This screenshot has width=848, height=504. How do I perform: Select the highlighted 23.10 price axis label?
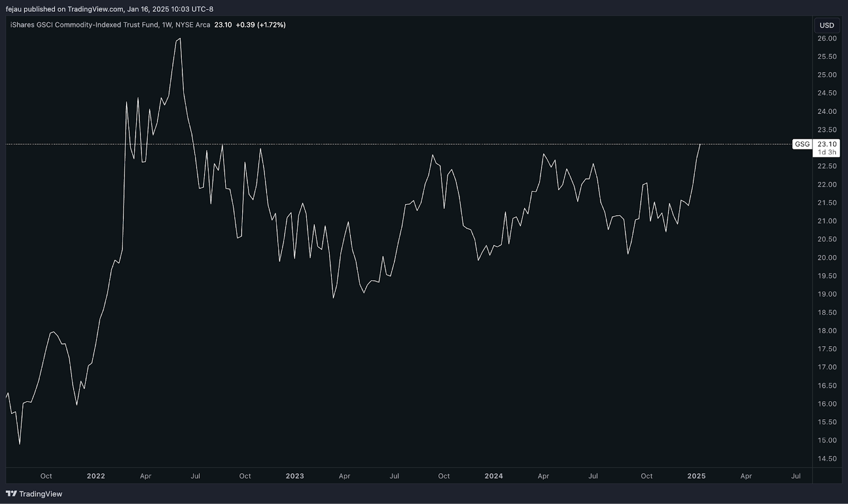pyautogui.click(x=827, y=144)
